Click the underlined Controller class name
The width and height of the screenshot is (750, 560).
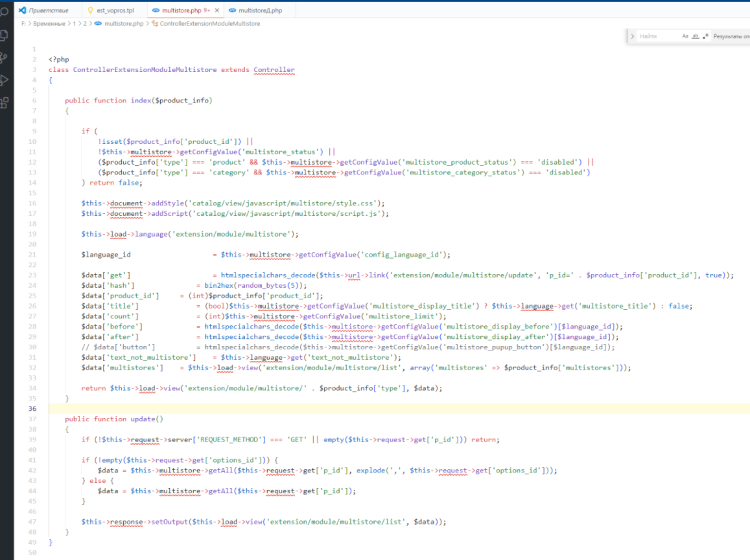pyautogui.click(x=274, y=70)
